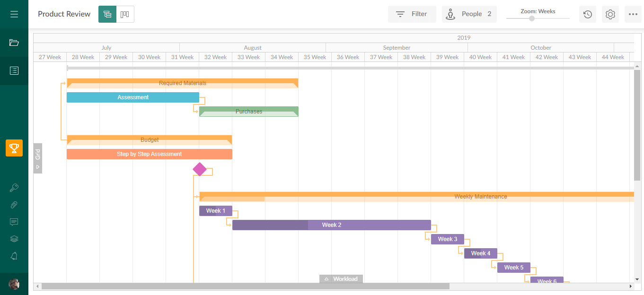Click the July month header
Image resolution: width=644 pixels, height=295 pixels.
[x=106, y=48]
